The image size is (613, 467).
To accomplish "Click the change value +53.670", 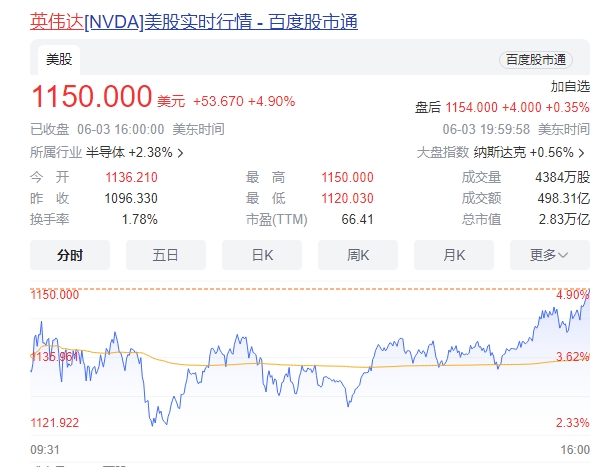I will [x=218, y=102].
